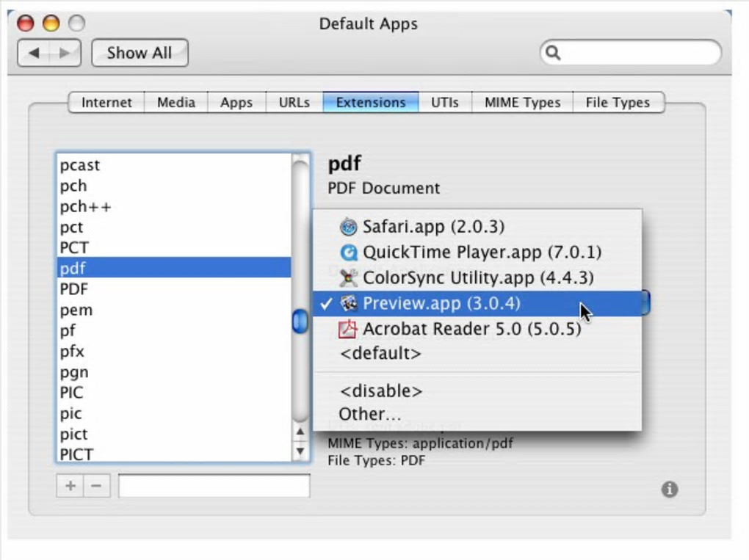The width and height of the screenshot is (749, 560).
Task: Choose Acrobat Reader 5.0 (5.0.5)
Action: click(477, 329)
